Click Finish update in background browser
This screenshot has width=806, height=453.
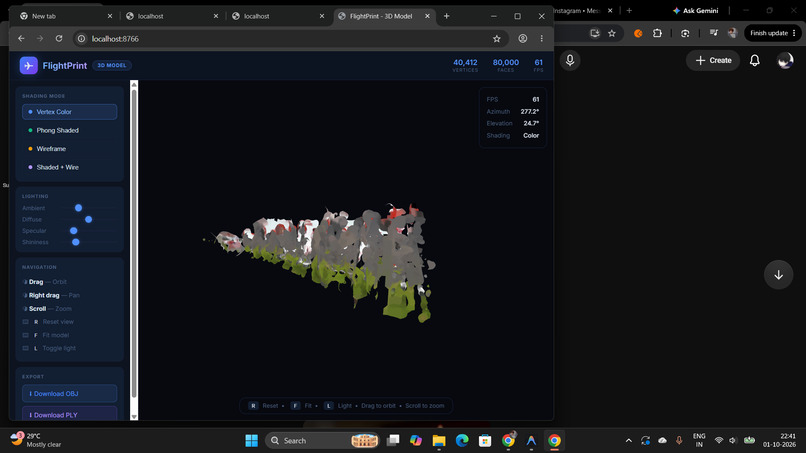tap(772, 33)
